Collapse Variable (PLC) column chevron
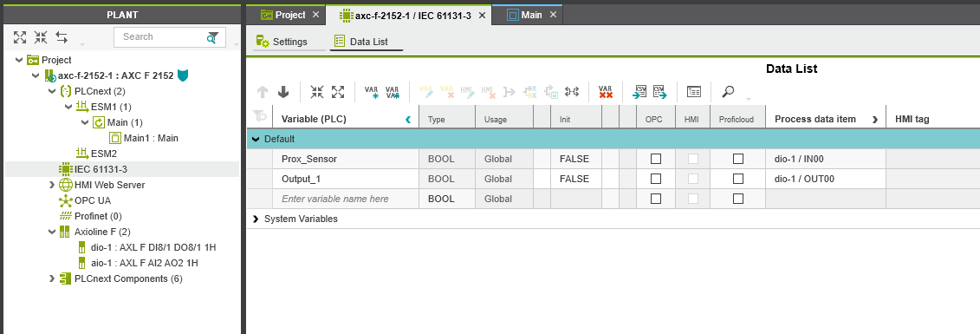 [x=409, y=119]
